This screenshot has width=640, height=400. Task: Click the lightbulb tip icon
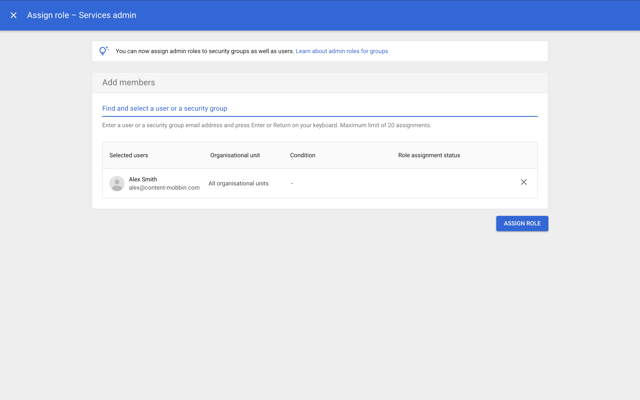click(x=104, y=51)
